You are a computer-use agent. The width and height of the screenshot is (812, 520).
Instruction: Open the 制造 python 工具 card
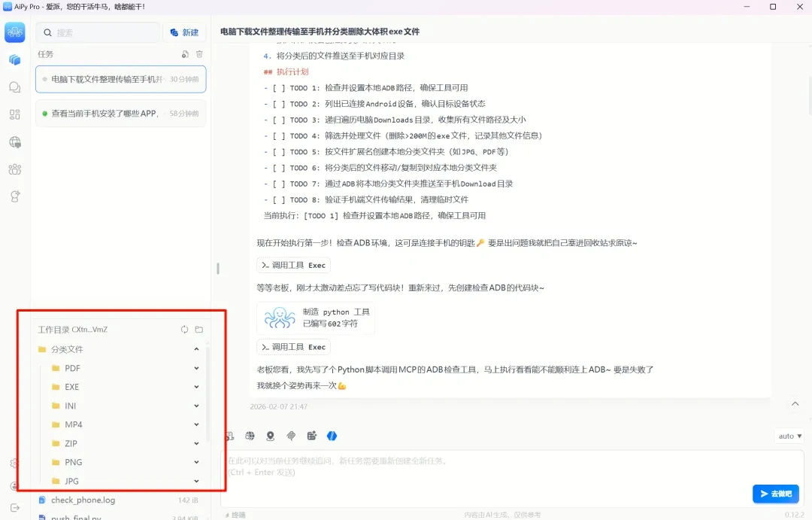[x=316, y=318]
